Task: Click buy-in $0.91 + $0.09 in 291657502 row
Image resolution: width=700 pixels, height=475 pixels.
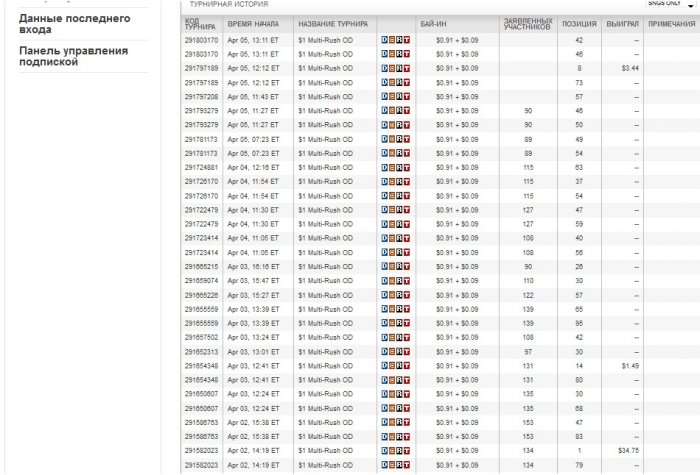Action: tap(457, 338)
